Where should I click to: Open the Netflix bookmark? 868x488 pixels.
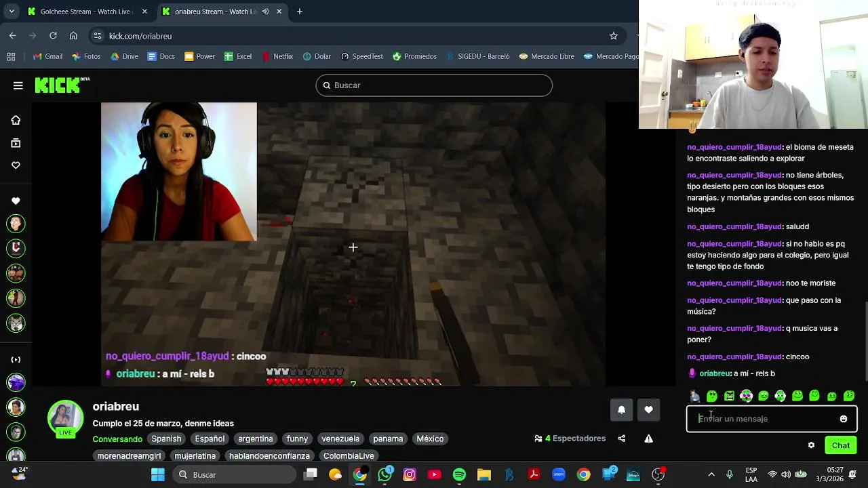click(x=277, y=56)
